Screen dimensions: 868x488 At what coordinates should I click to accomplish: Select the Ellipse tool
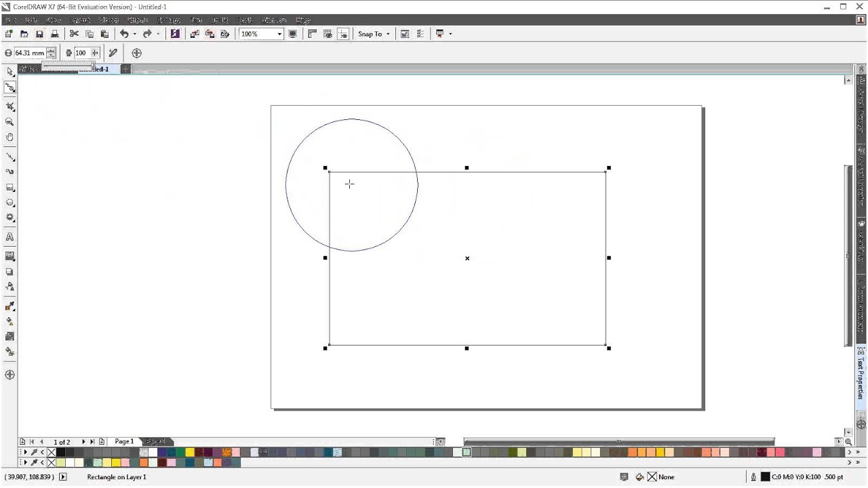point(9,202)
